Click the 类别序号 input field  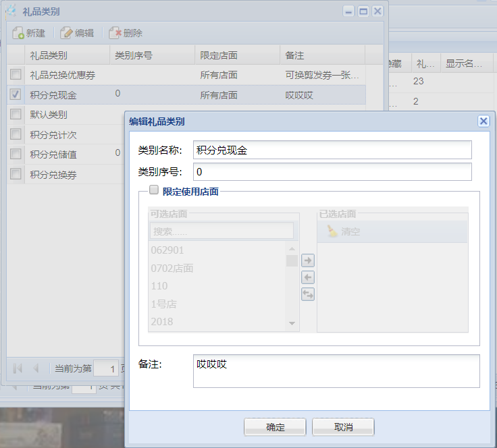(332, 171)
